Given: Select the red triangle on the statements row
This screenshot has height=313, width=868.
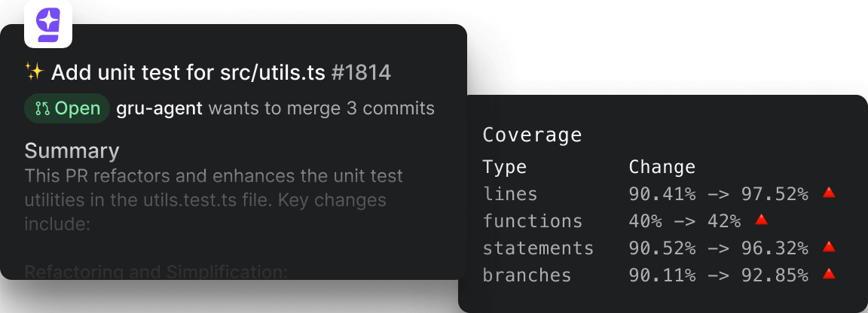Looking at the screenshot, I should (829, 248).
